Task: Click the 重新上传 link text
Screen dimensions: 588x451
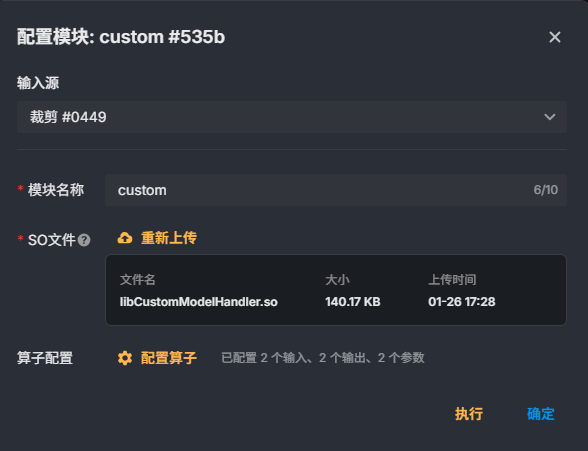Action: (169, 238)
